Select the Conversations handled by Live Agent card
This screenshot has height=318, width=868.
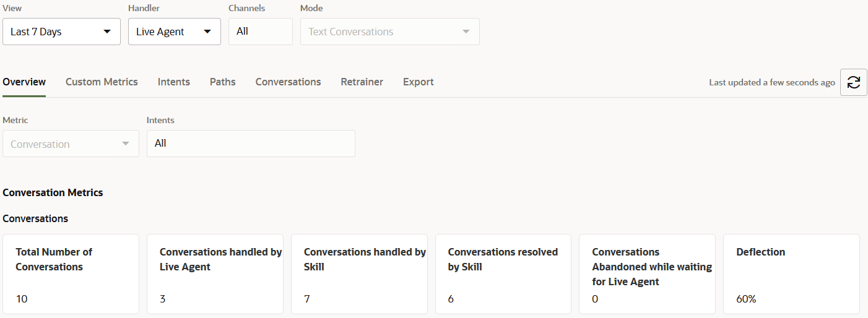215,274
